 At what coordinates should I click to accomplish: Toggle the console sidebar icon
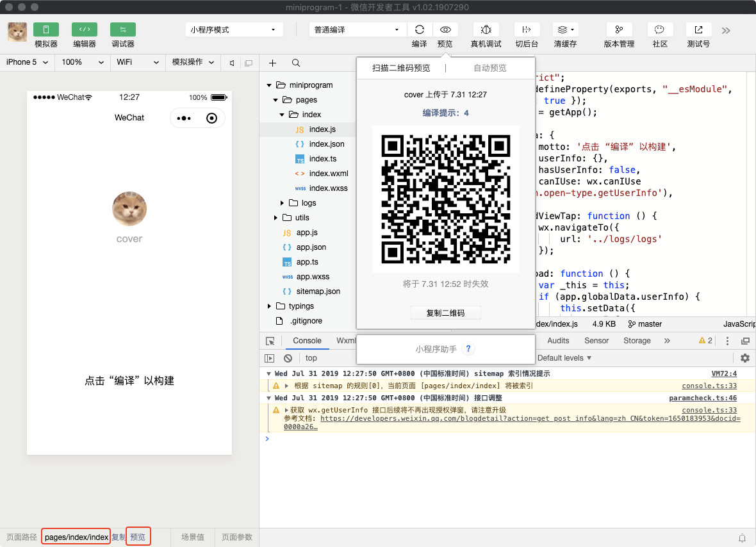pyautogui.click(x=270, y=358)
